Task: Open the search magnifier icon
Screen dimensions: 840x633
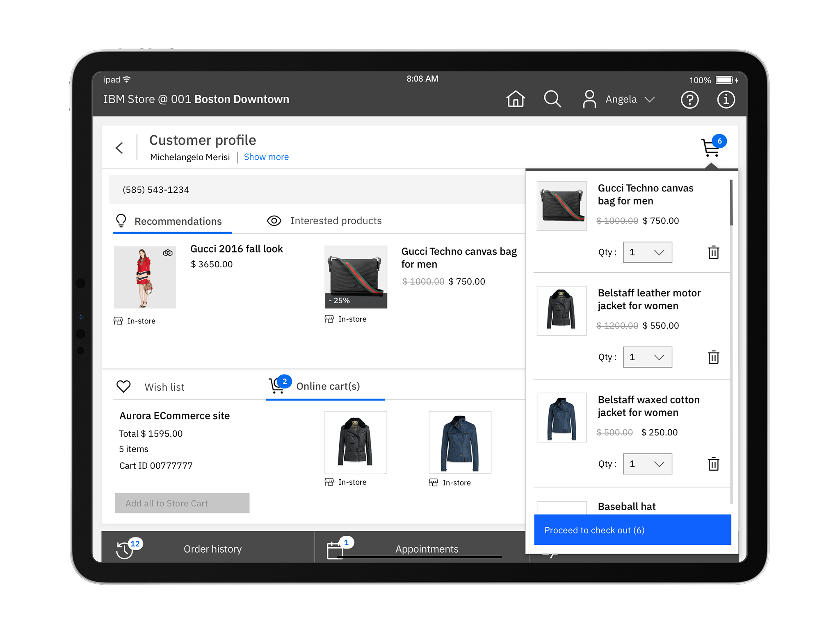Action: pyautogui.click(x=552, y=99)
